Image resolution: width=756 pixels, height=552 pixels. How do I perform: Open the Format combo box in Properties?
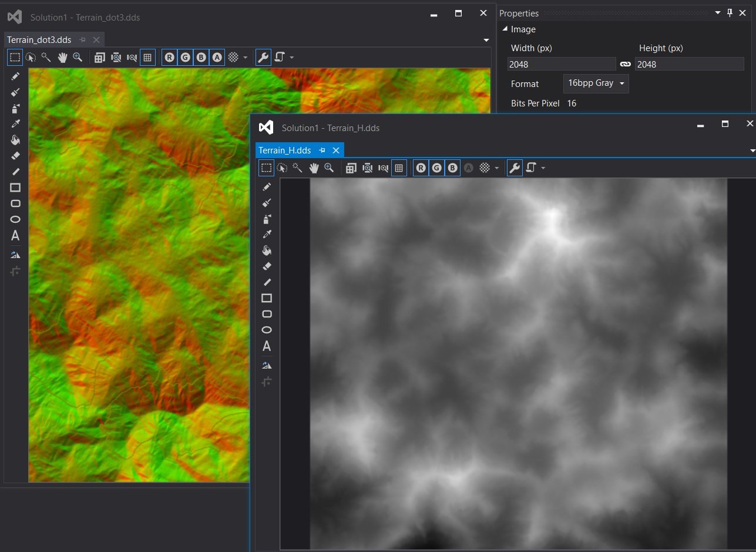(596, 83)
